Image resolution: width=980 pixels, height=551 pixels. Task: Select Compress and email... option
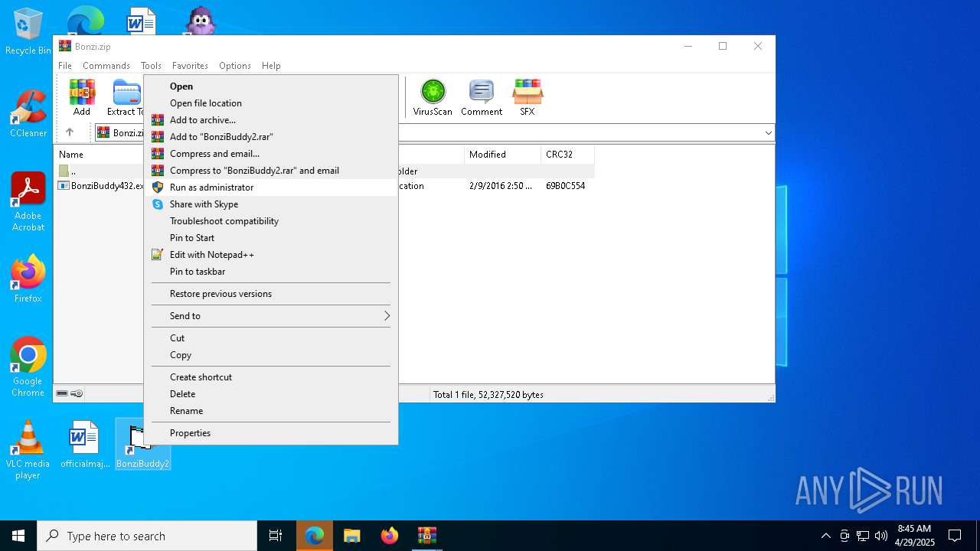pos(271,154)
